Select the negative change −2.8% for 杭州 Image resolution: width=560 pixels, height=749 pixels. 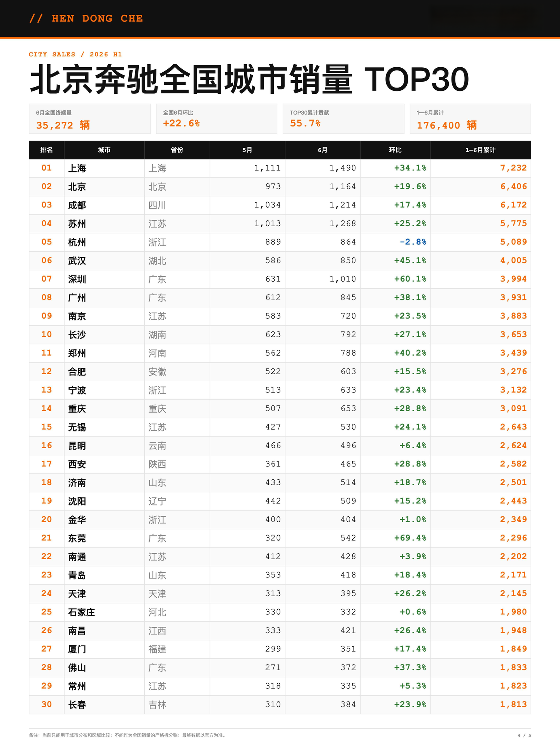[x=413, y=242]
